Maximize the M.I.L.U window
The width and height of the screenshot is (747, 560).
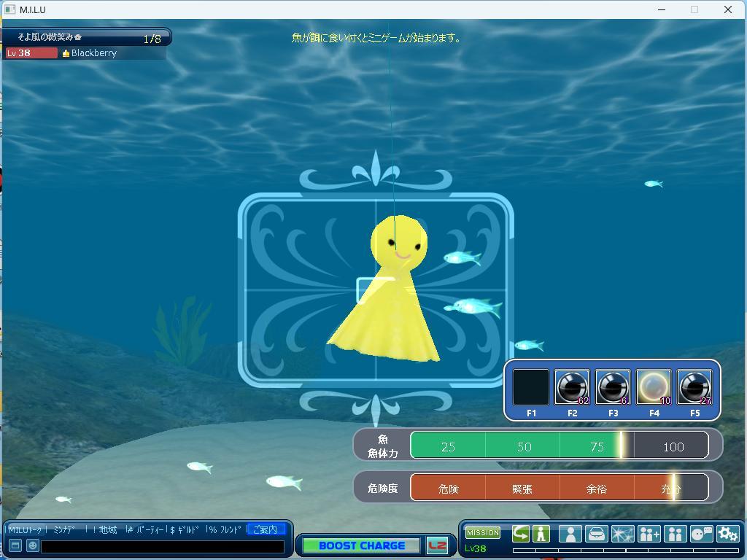click(x=694, y=9)
